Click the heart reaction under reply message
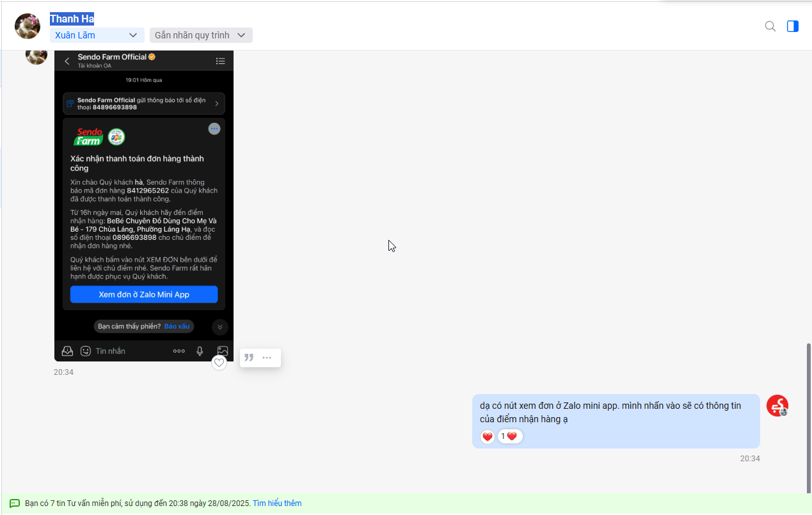Screen dimensions: 812x515 point(488,436)
